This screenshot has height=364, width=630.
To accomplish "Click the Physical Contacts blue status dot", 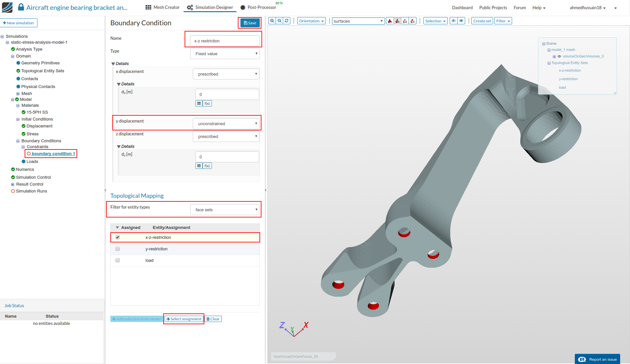I will coord(18,87).
